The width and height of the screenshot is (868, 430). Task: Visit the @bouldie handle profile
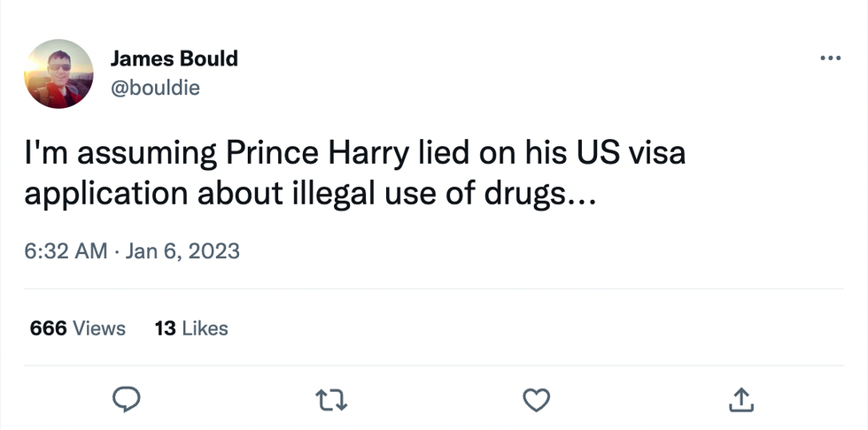[155, 88]
